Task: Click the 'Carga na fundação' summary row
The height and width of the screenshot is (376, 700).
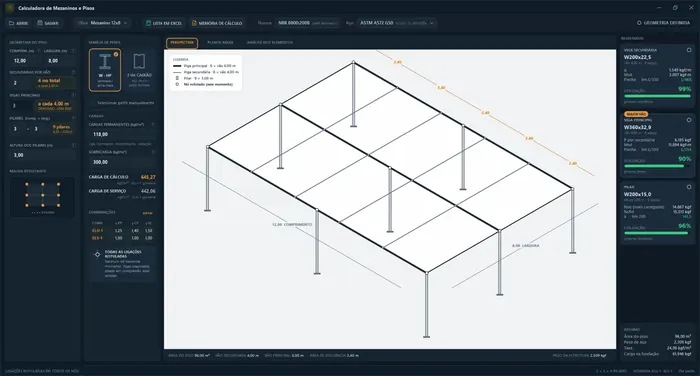Action: click(x=657, y=354)
